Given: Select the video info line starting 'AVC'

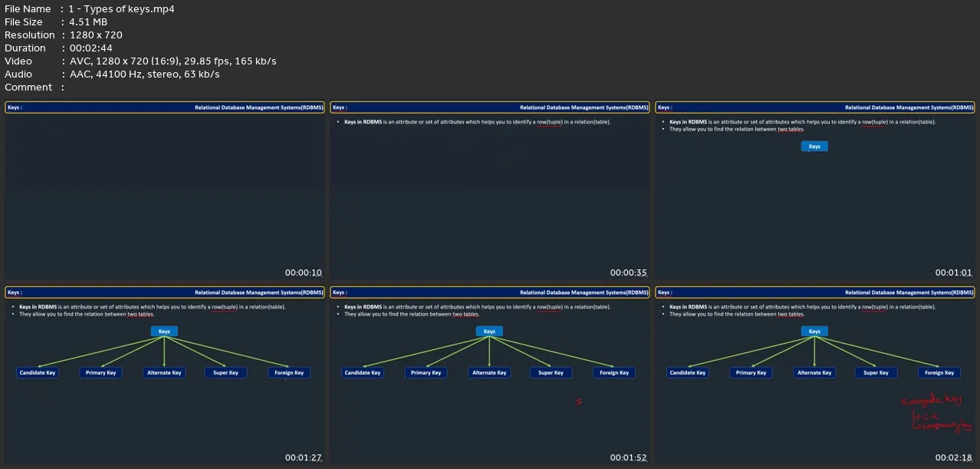Looking at the screenshot, I should tap(173, 61).
